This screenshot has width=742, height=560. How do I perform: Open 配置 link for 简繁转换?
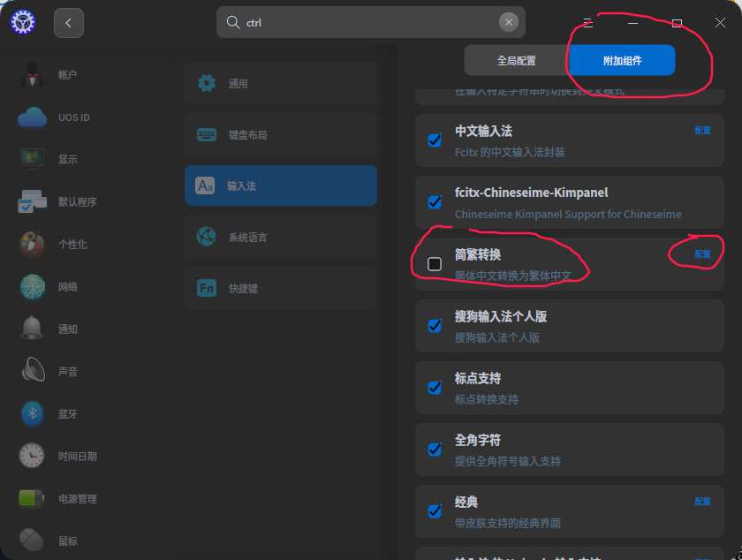[x=702, y=254]
